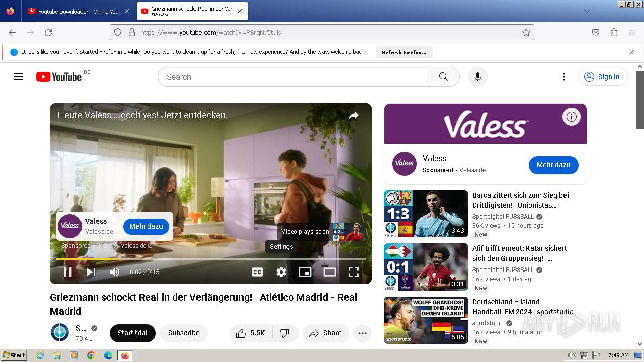
Task: Open a new tab plus button
Action: 259,11
